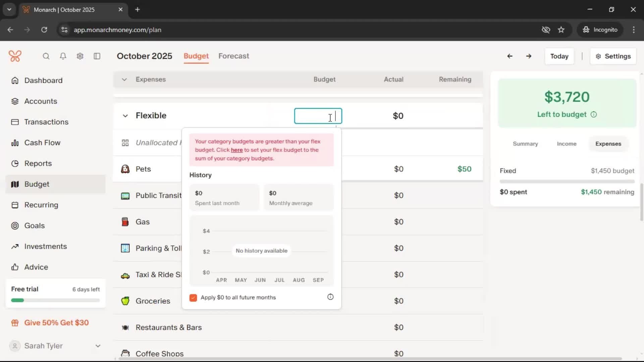This screenshot has width=644, height=362.
Task: Click the gear icon beside notifications
Action: coord(80,56)
